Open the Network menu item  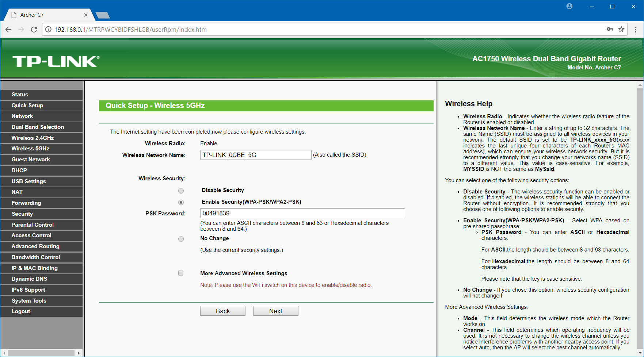point(42,116)
